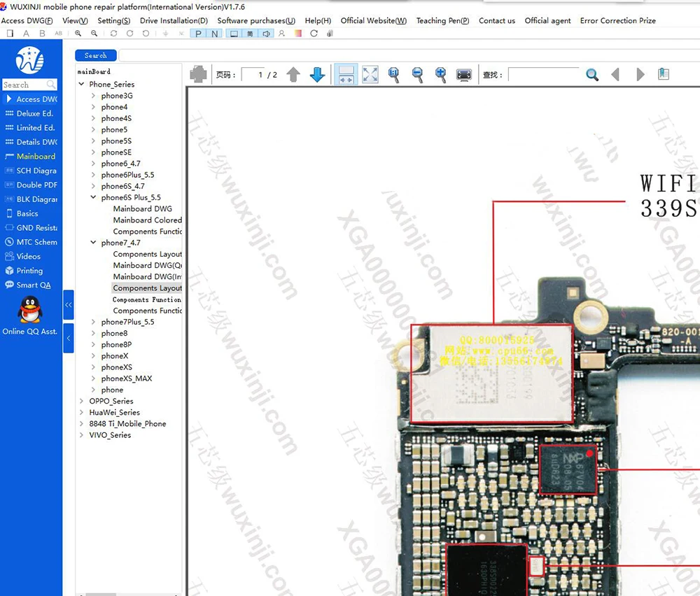Collapse the phone7_4.7 tree node

pos(93,243)
